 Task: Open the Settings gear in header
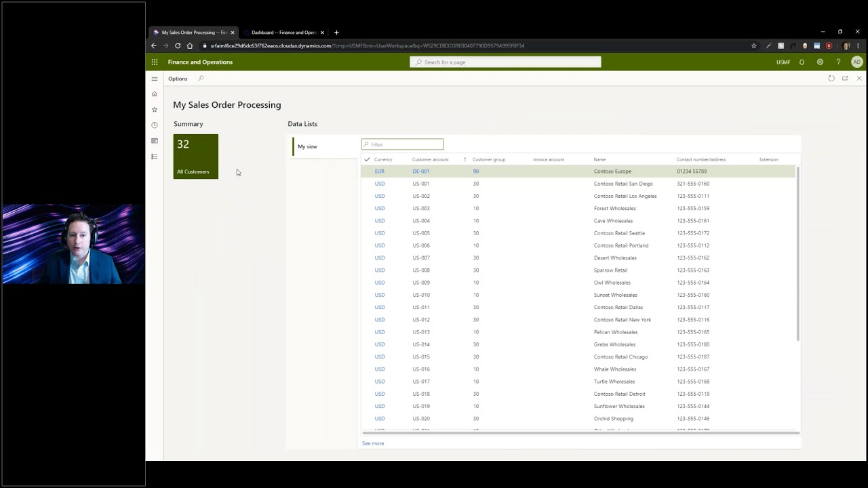[820, 62]
